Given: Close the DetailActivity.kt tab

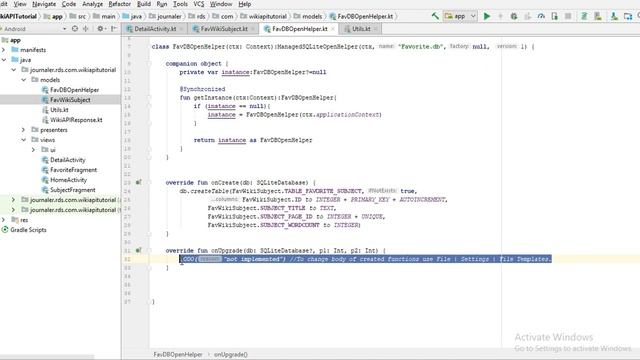Looking at the screenshot, I should pyautogui.click(x=182, y=29).
